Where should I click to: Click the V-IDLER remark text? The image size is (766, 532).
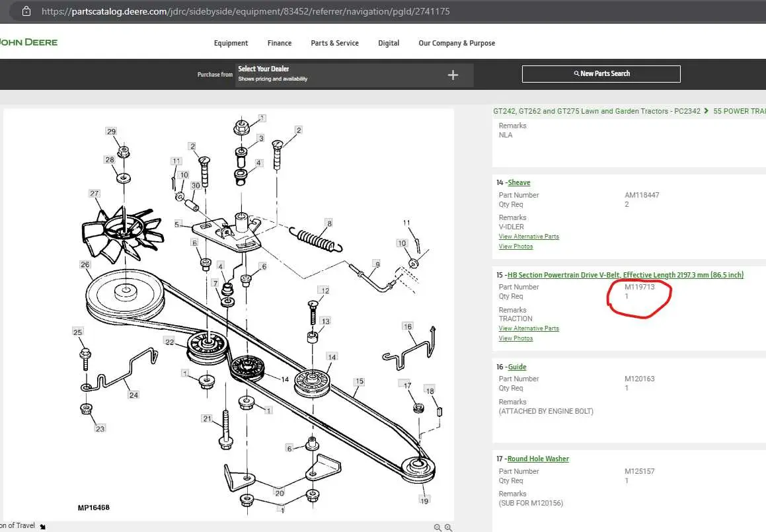point(511,227)
